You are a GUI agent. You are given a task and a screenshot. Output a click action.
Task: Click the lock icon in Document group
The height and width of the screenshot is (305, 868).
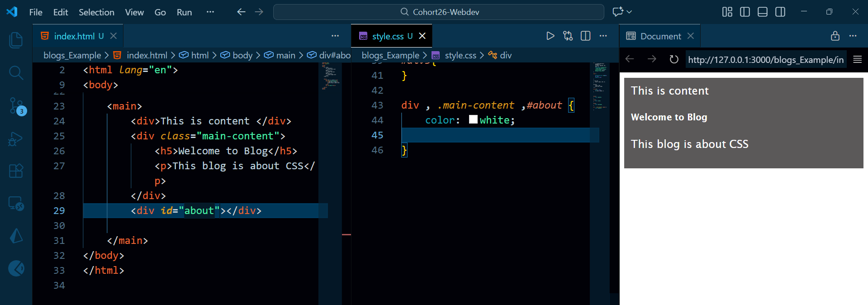pyautogui.click(x=835, y=36)
